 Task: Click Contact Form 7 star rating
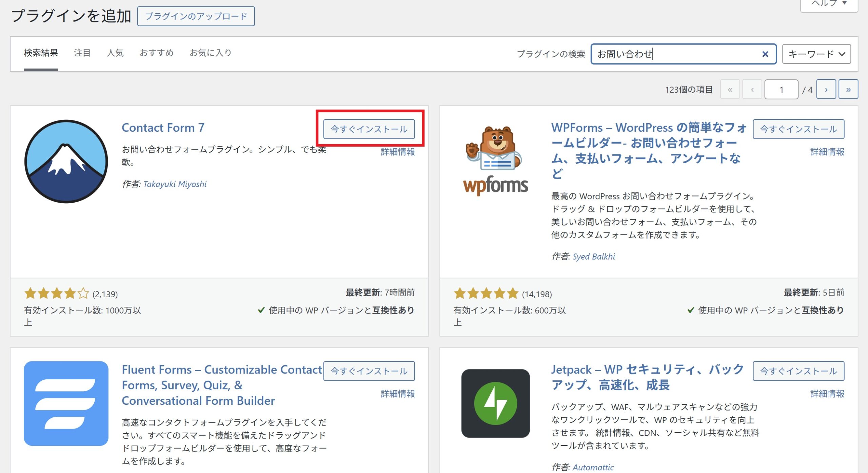coord(56,294)
